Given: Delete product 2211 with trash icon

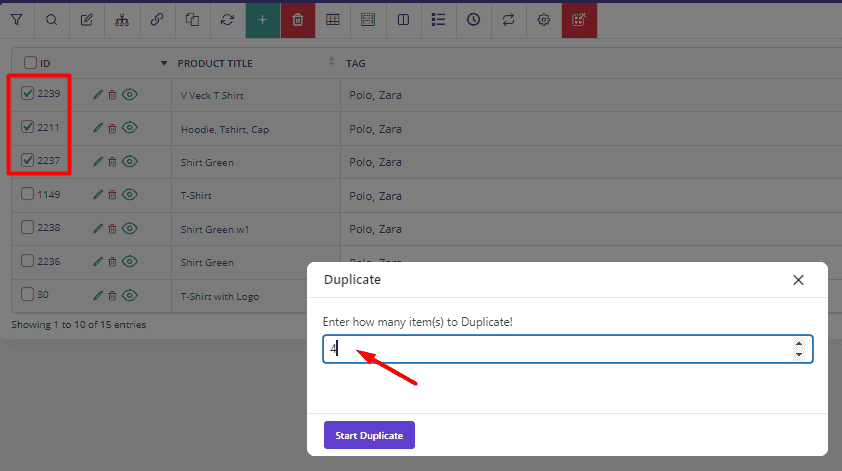Looking at the screenshot, I should pos(112,128).
